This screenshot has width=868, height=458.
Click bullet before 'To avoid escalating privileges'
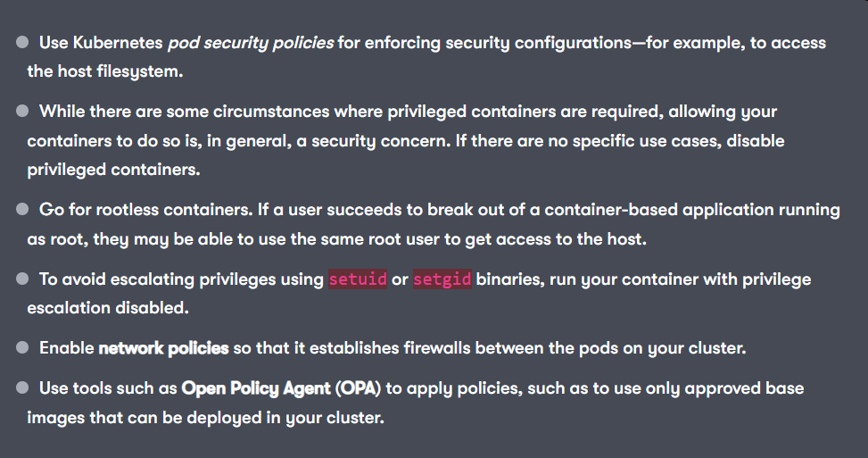point(22,279)
